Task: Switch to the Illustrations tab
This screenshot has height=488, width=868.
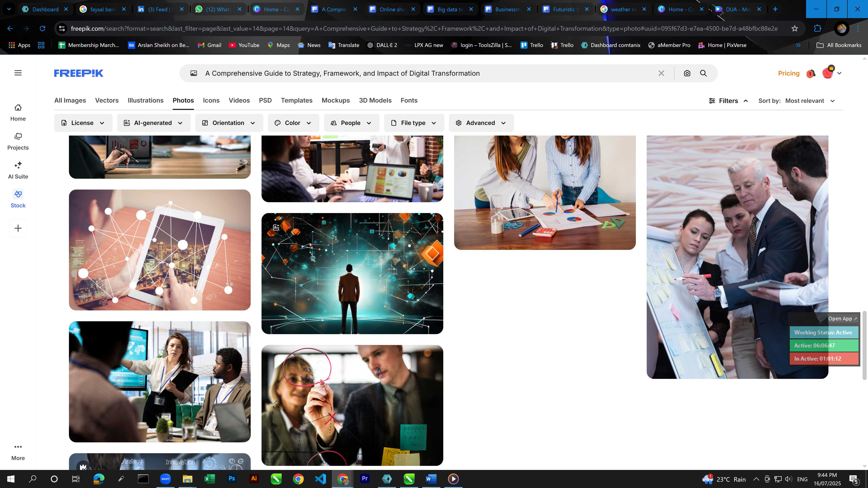Action: [x=146, y=100]
